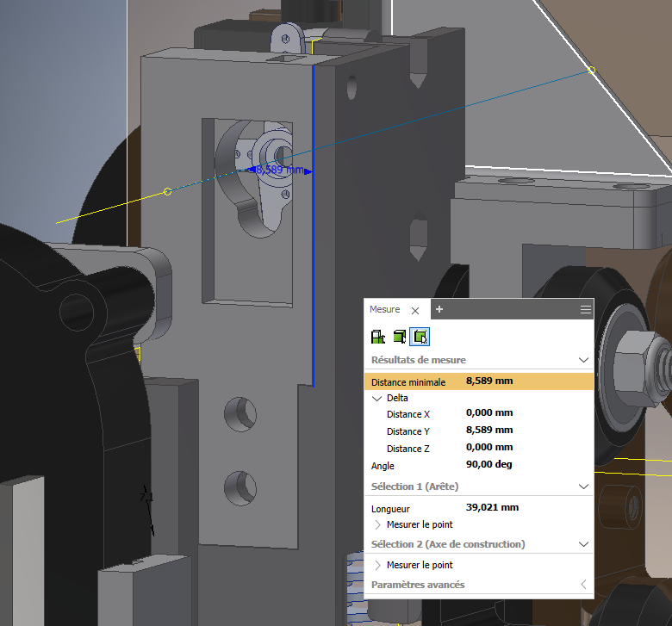The height and width of the screenshot is (626, 672).
Task: Select the Distance minimale result row
Action: [x=479, y=381]
